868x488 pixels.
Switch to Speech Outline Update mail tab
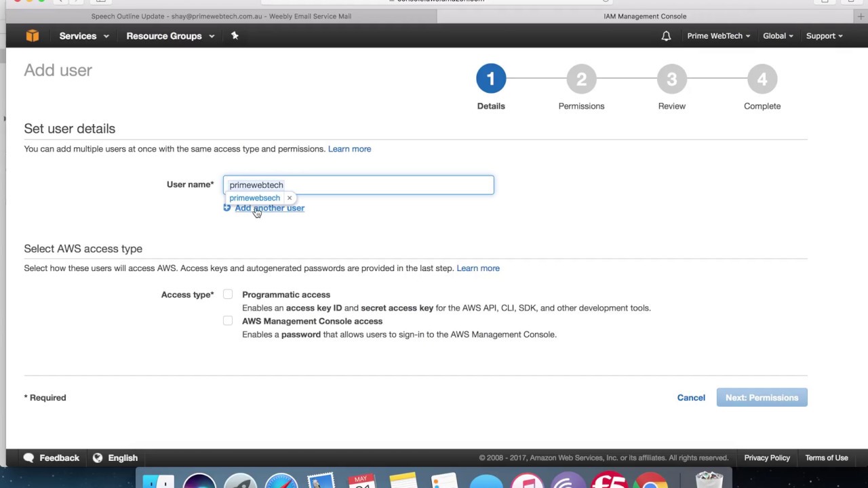(x=221, y=16)
